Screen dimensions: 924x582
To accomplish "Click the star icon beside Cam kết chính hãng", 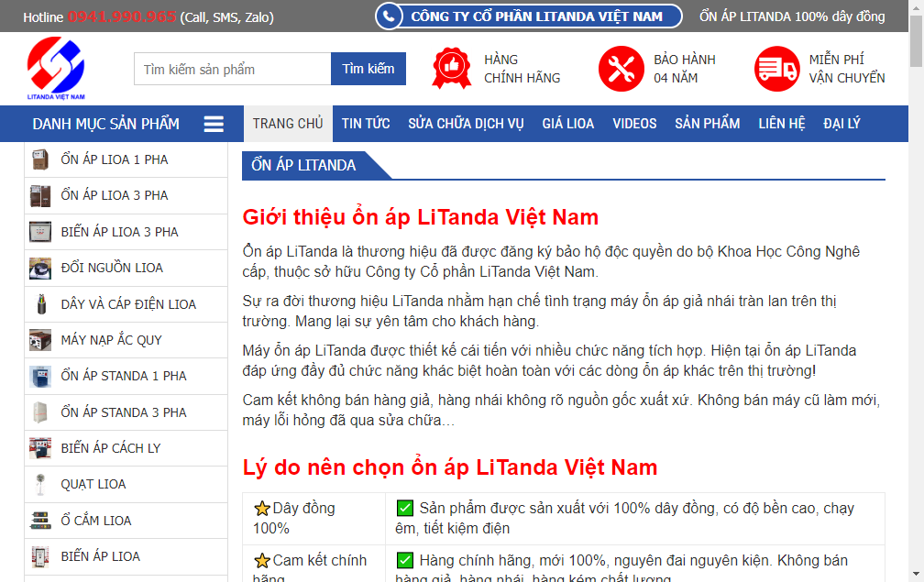I will pyautogui.click(x=262, y=560).
